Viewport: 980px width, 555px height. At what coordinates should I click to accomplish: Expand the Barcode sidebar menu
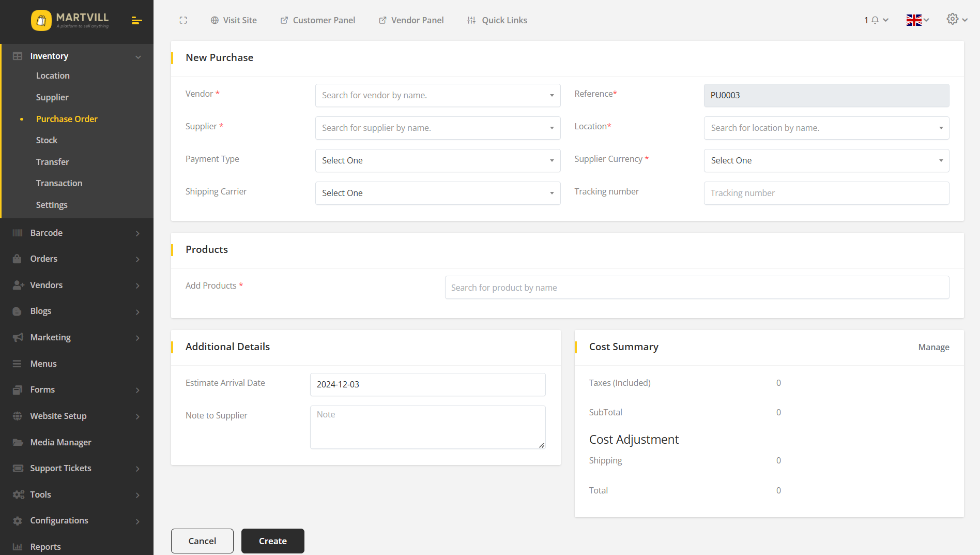[x=76, y=233]
